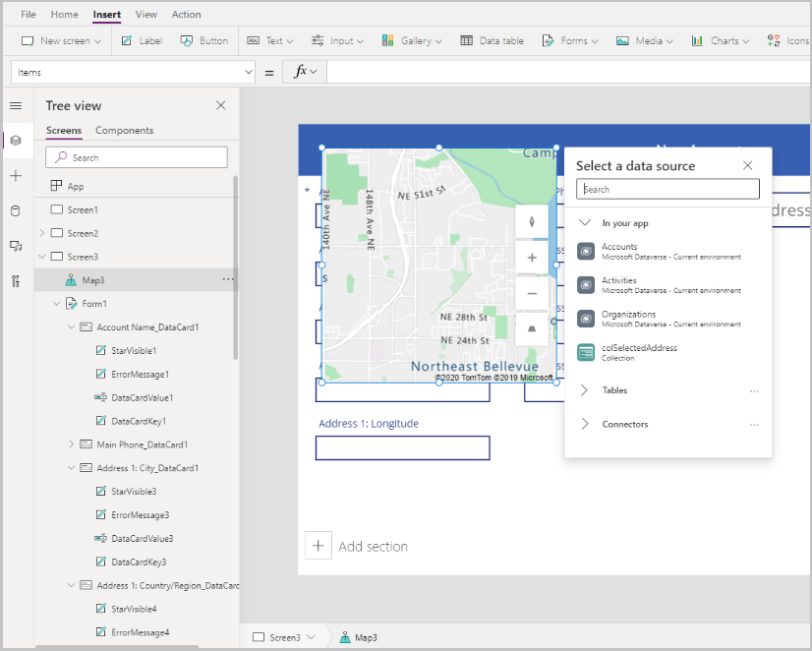Screen dimensions: 812x651
Task: Open the Items property dropdown
Action: click(x=248, y=72)
